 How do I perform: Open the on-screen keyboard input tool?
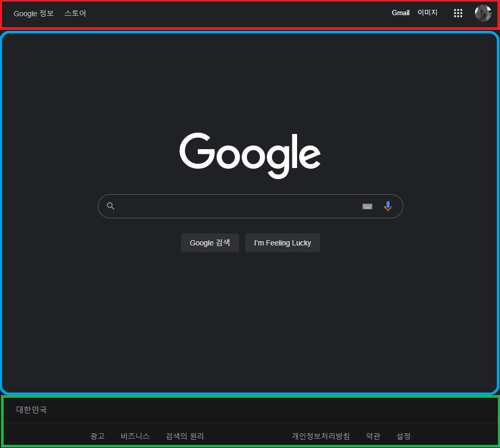(x=367, y=206)
